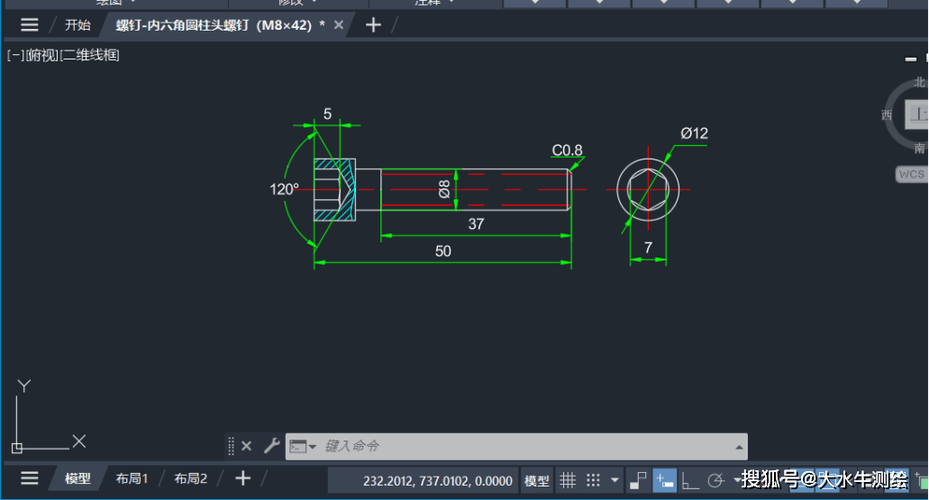Toggle the drawing grid display
Image resolution: width=929 pixels, height=500 pixels.
567,481
